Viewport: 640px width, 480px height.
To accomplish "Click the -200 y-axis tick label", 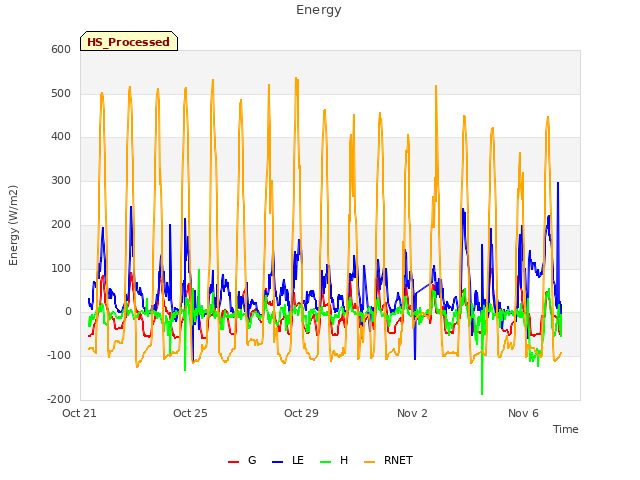I will click(x=59, y=399).
